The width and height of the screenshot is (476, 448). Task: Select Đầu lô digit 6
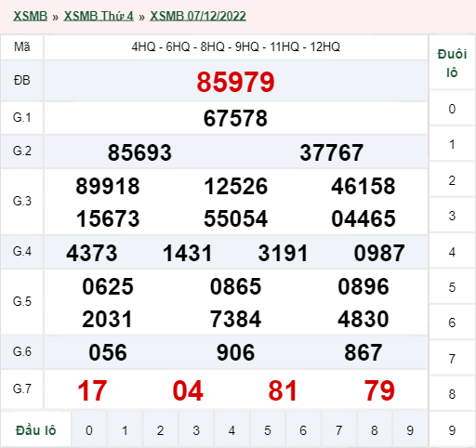click(303, 430)
